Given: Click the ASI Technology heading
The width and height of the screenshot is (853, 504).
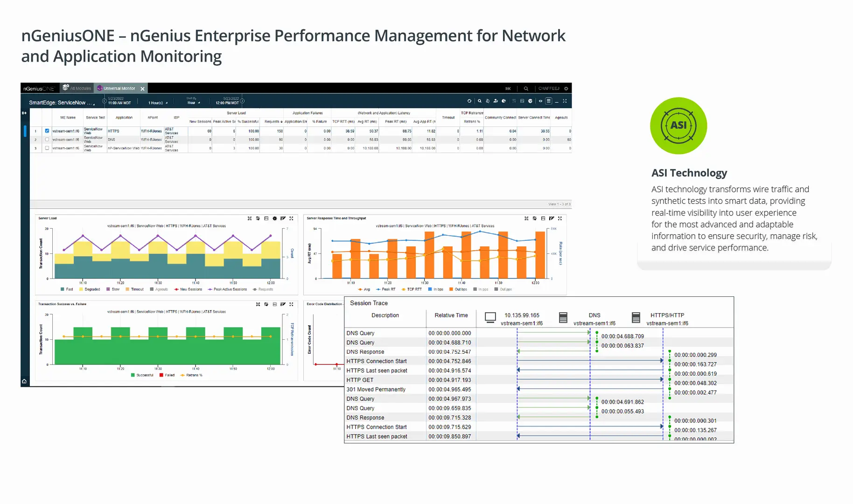Looking at the screenshot, I should [689, 173].
